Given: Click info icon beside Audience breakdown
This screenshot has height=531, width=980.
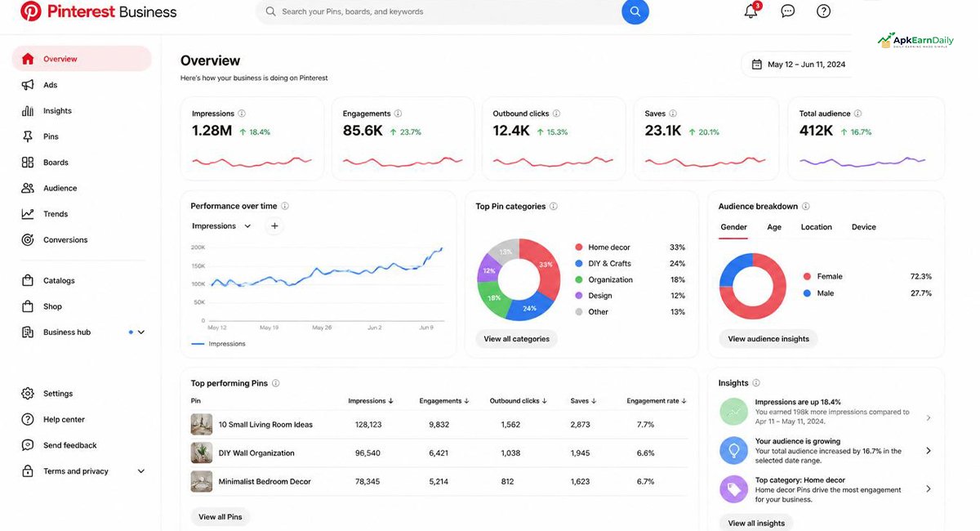Looking at the screenshot, I should coord(806,207).
